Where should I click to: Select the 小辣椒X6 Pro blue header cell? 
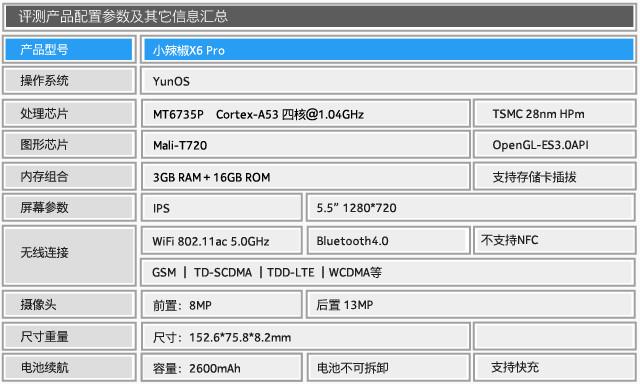point(389,50)
